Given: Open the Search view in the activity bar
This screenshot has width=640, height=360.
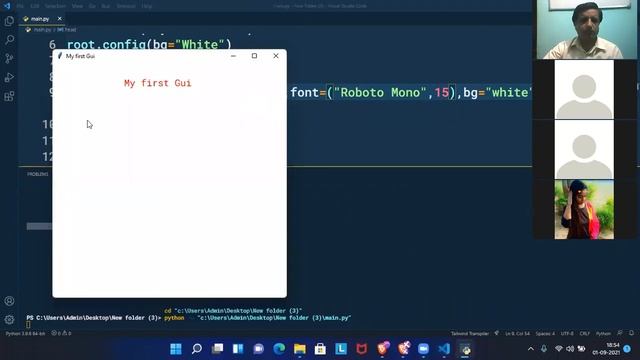Looking at the screenshot, I should pos(9,40).
